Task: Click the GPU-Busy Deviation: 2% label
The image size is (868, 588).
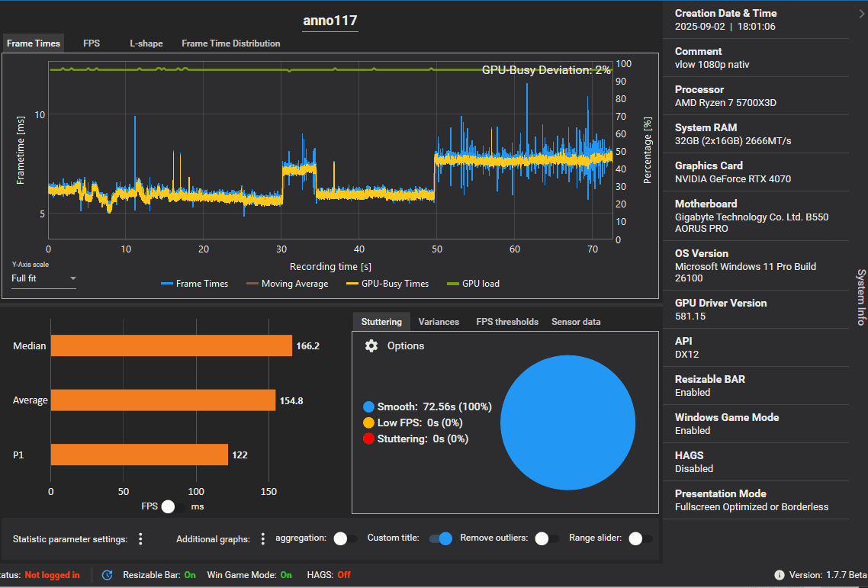Action: [x=546, y=69]
